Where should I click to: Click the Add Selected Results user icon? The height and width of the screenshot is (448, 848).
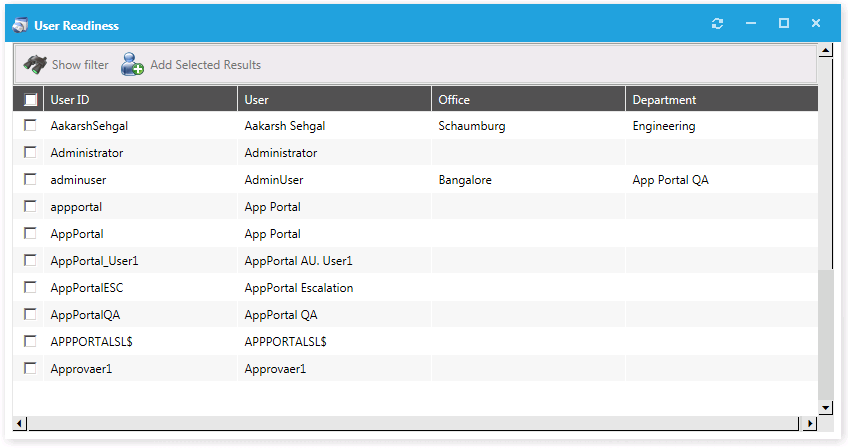[132, 65]
